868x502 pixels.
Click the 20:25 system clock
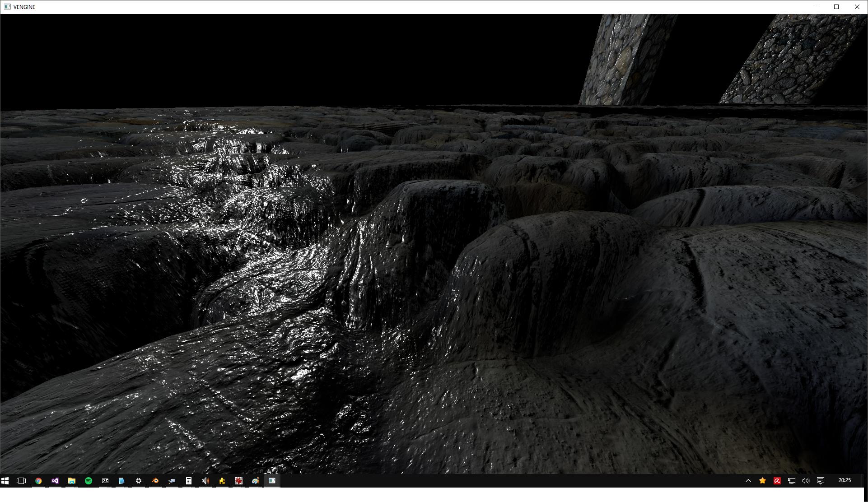pos(845,480)
